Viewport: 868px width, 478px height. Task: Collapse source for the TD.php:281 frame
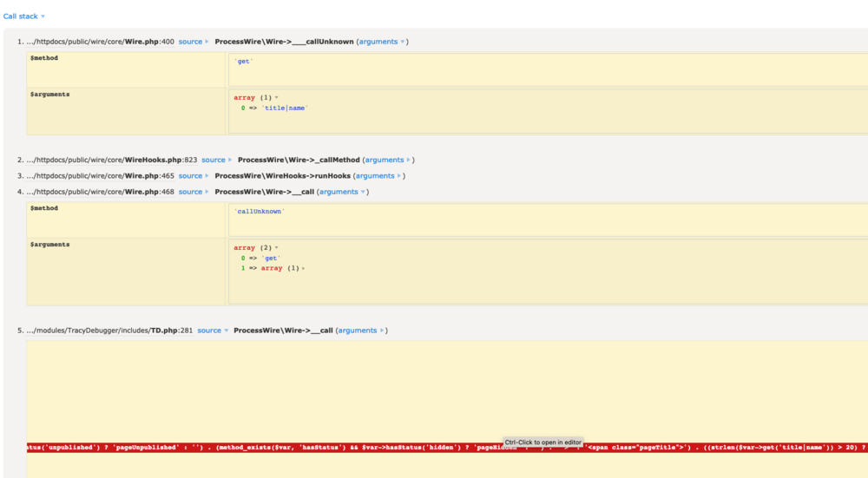point(212,331)
